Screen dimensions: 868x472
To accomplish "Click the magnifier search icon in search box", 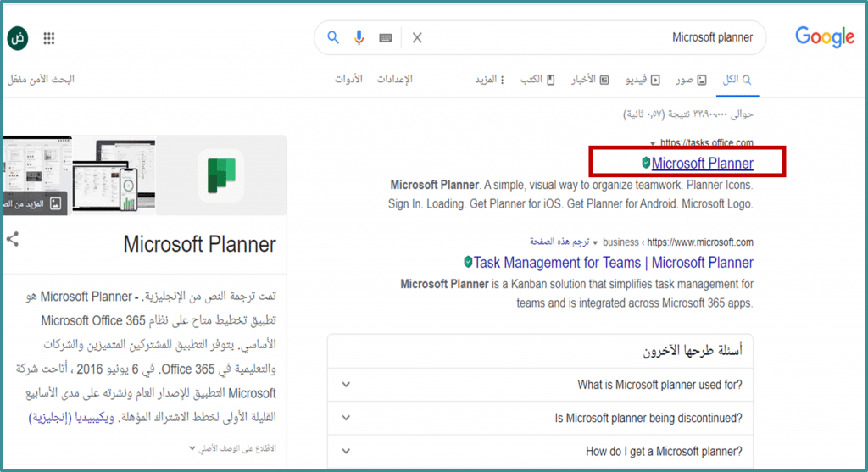I will coord(332,37).
